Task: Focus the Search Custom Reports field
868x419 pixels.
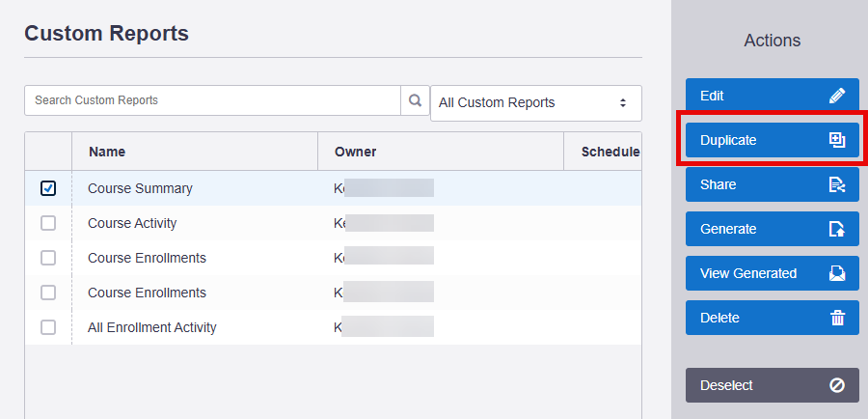Action: [212, 100]
